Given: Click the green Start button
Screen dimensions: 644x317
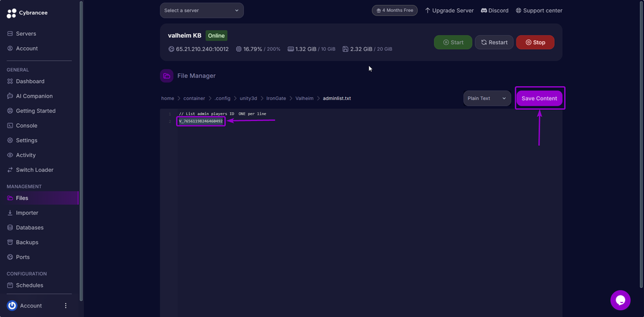Looking at the screenshot, I should [453, 42].
